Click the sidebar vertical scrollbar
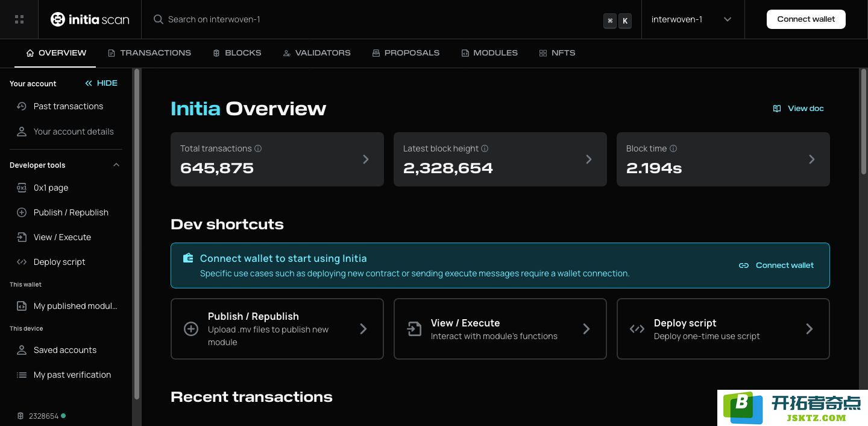Viewport: 868px width, 426px height. pos(137,234)
